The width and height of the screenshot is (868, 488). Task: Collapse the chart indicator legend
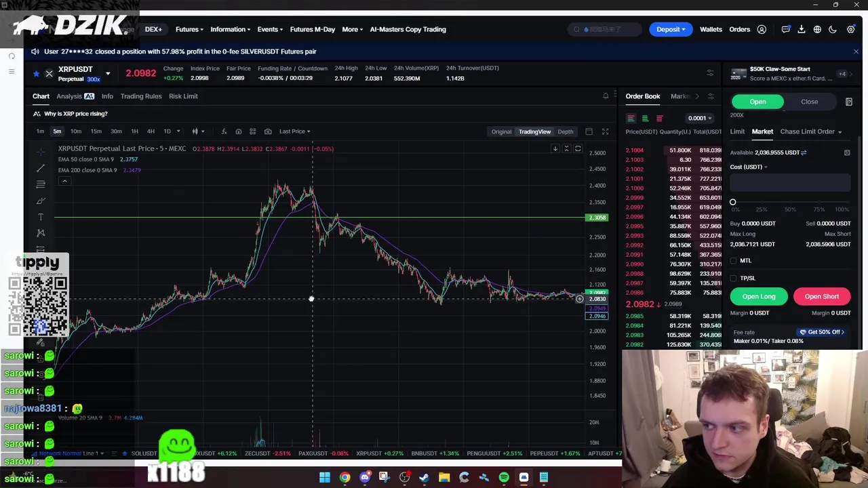click(64, 181)
